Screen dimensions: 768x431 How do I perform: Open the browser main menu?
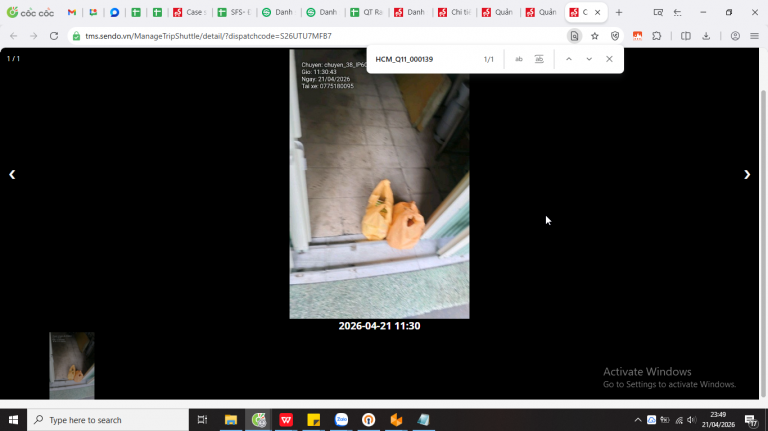click(x=754, y=36)
